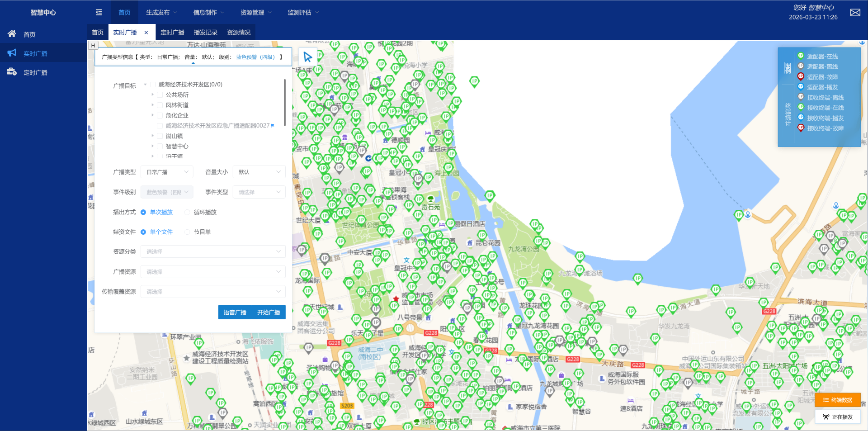
Task: Click the home icon in sidebar
Action: (12, 34)
